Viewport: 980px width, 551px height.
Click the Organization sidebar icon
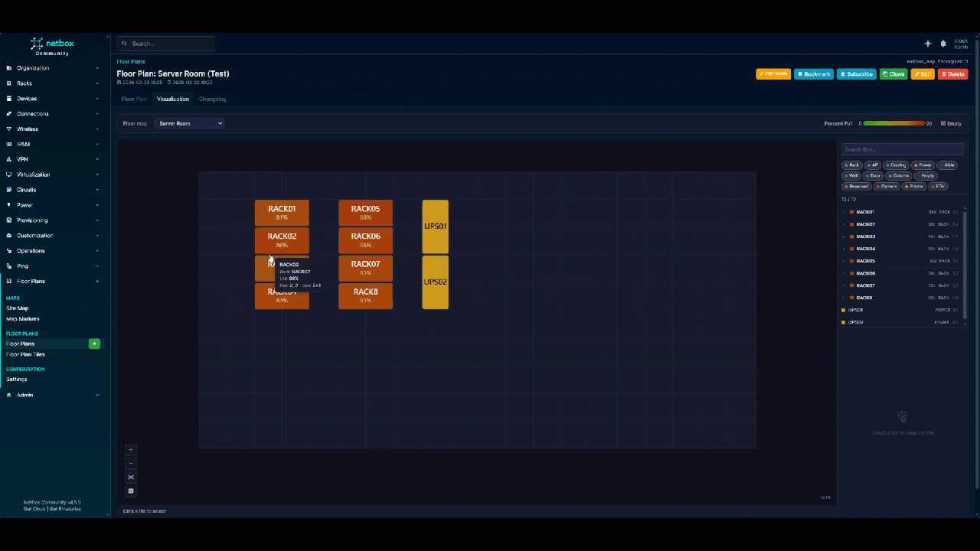coord(8,68)
